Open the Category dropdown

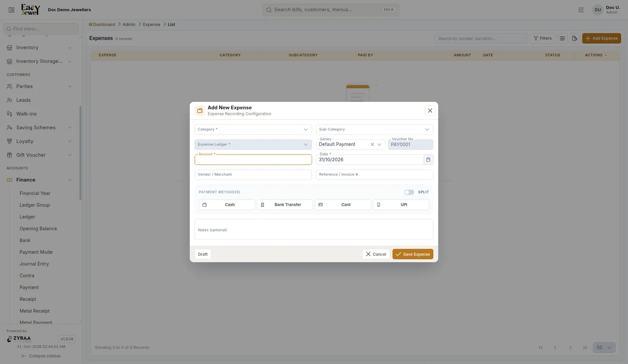pyautogui.click(x=253, y=129)
